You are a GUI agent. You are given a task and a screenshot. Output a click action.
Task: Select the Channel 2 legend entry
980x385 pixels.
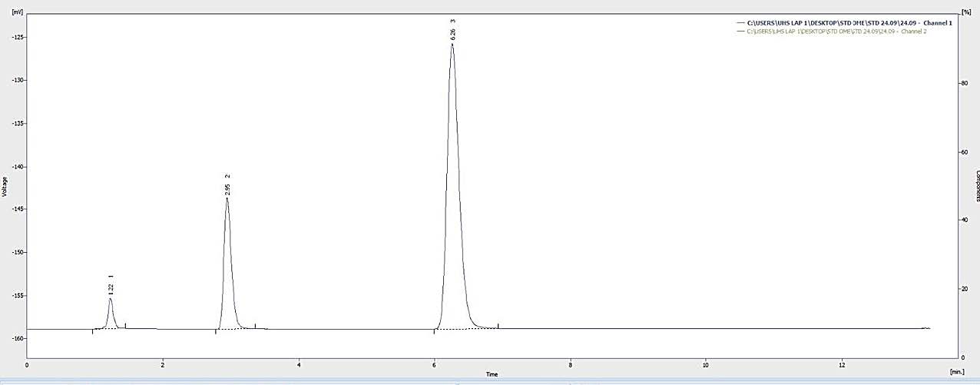[x=831, y=32]
